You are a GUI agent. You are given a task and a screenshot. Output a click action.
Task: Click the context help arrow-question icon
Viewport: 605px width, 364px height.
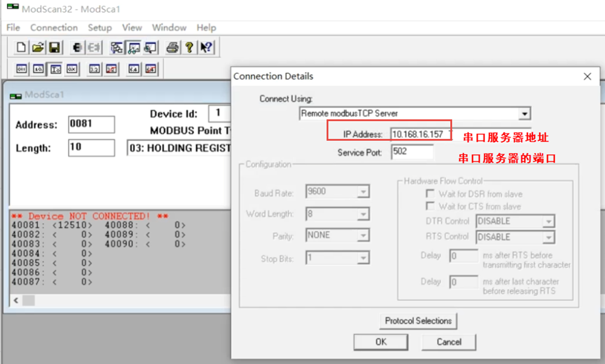206,47
